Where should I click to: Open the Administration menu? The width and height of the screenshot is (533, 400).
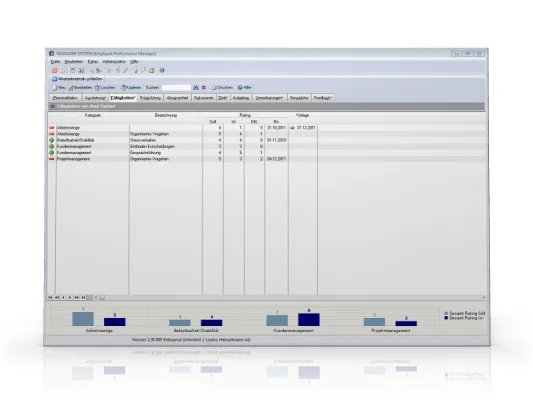[x=114, y=62]
